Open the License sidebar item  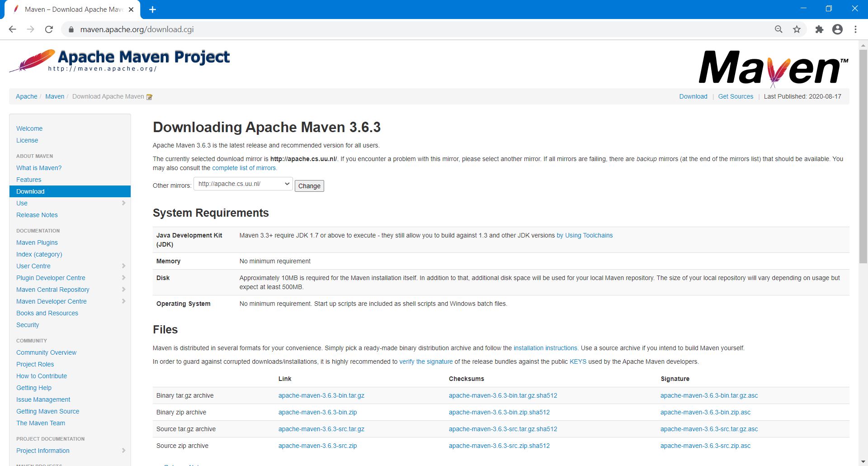pyautogui.click(x=27, y=140)
